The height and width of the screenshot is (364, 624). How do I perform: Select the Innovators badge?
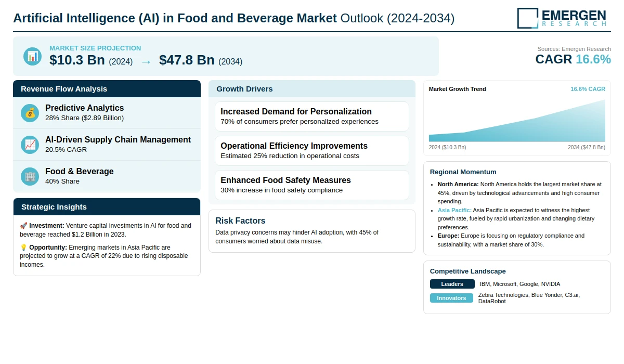(451, 298)
